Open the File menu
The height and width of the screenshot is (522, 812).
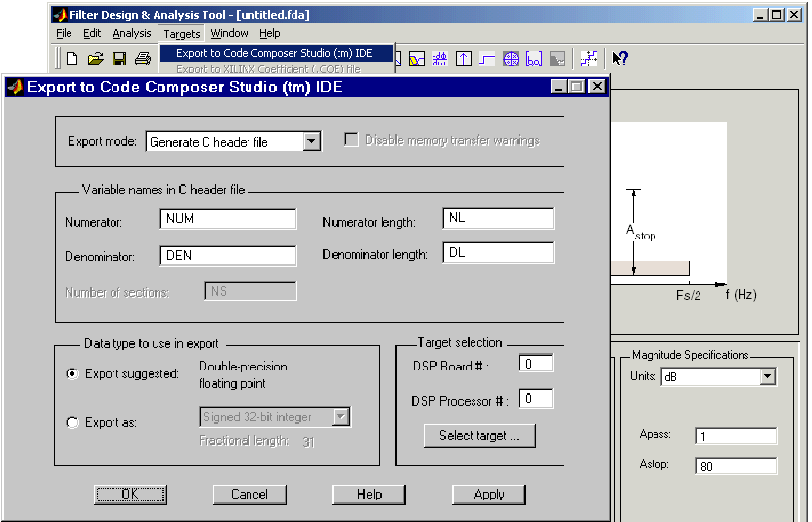[64, 33]
